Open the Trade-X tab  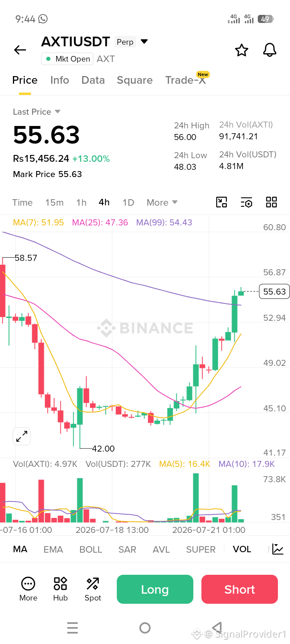186,80
